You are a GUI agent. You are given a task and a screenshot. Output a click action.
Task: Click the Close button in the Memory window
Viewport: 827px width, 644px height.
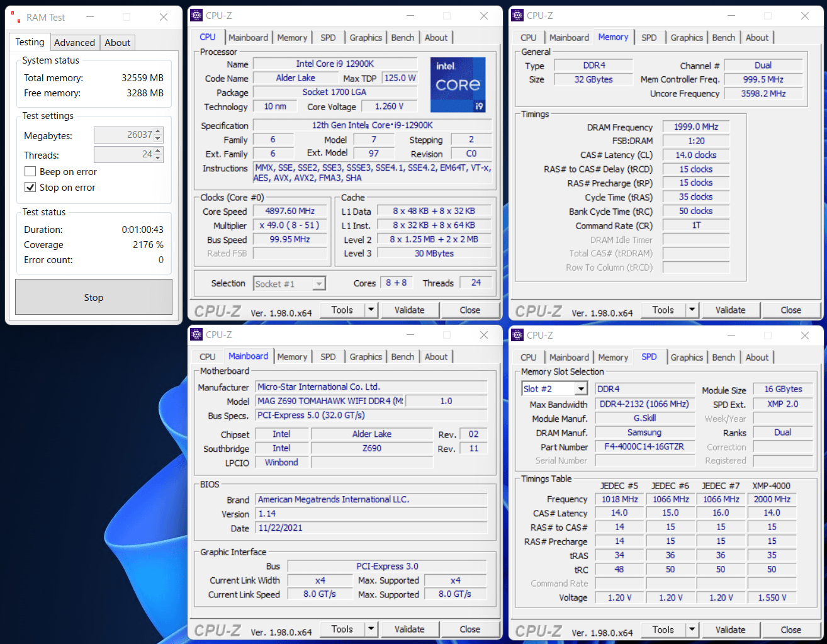click(790, 310)
